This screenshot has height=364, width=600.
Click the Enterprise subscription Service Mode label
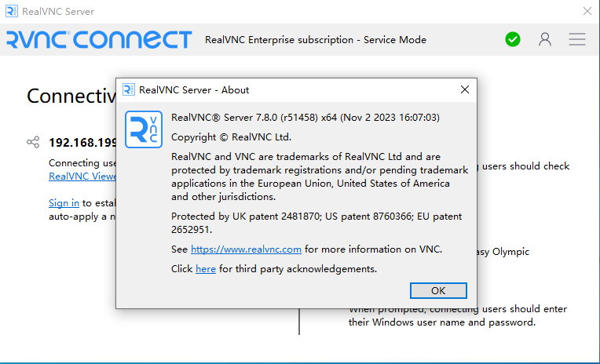[x=315, y=39]
